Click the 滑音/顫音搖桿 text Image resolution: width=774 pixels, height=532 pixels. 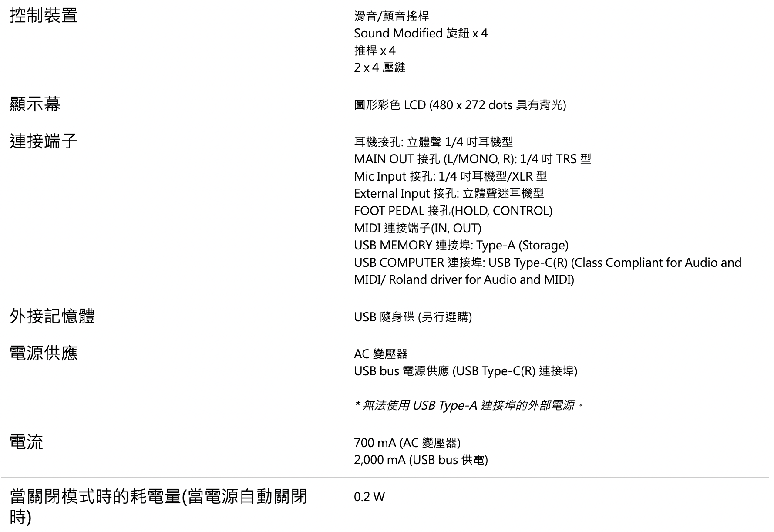click(x=391, y=16)
